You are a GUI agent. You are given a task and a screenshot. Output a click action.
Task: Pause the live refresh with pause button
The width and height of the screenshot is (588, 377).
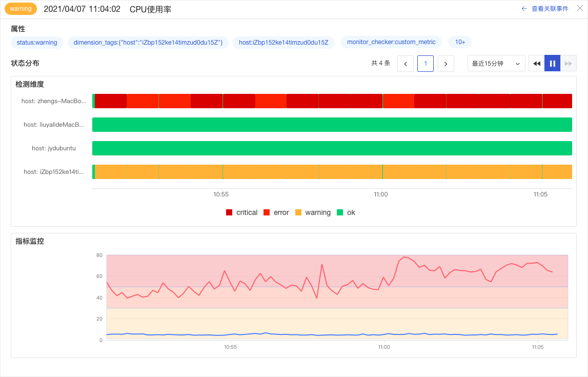coord(553,64)
